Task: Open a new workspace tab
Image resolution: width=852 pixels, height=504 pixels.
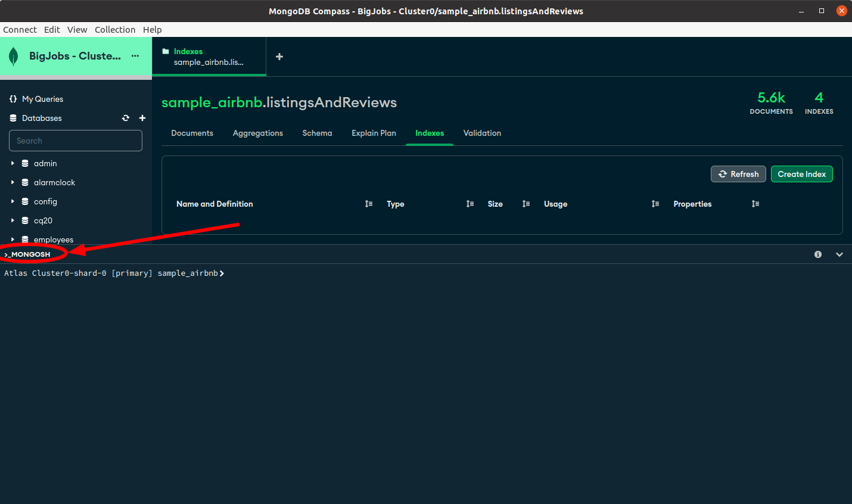Action: pos(279,57)
